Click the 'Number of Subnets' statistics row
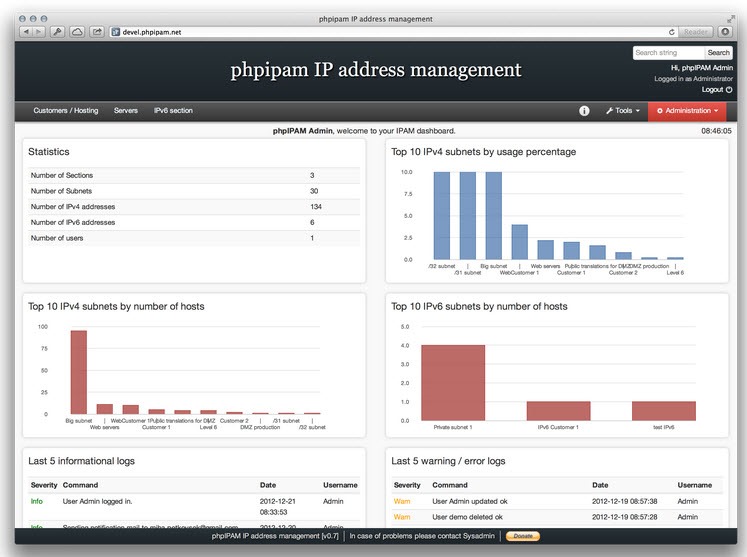Viewport: 747px width, 557px height. [x=194, y=191]
